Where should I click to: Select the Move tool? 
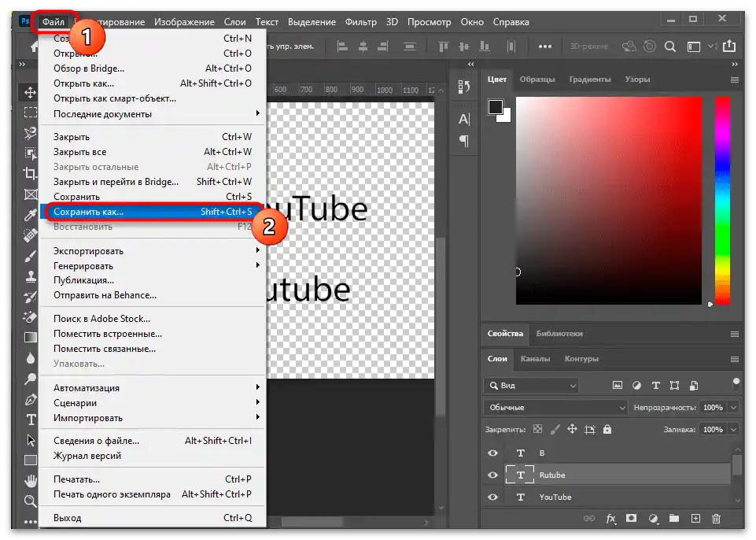coord(31,92)
